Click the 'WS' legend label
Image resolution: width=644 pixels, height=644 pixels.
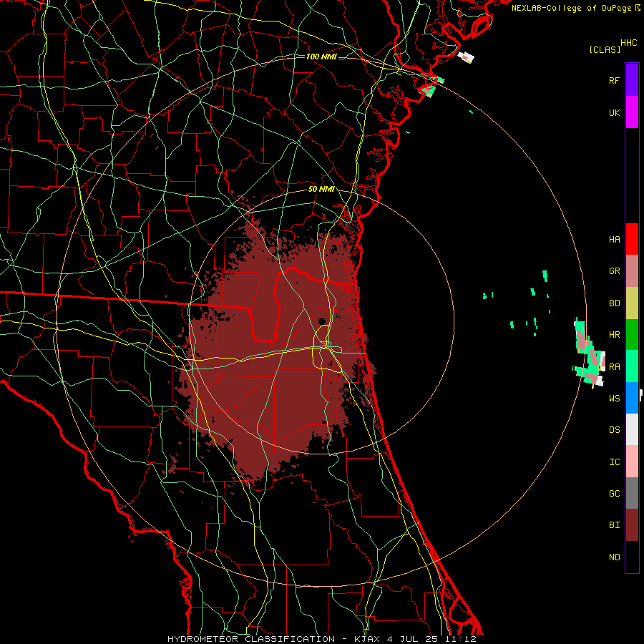[x=614, y=398]
